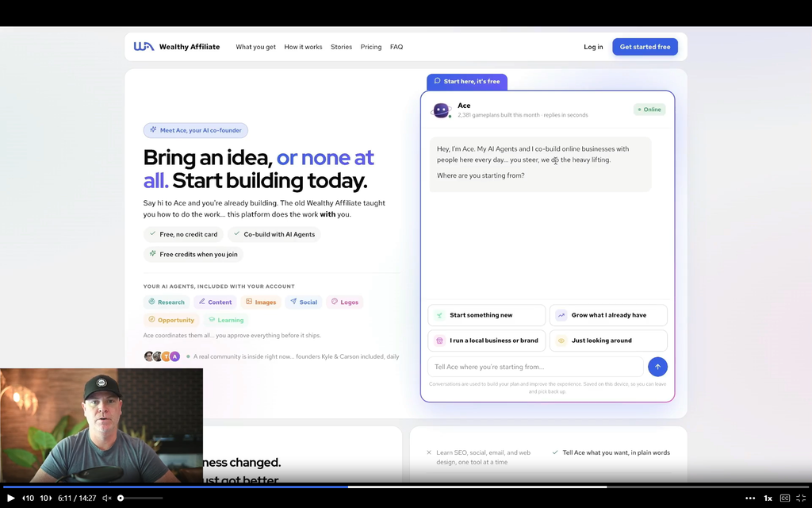The height and width of the screenshot is (508, 812).
Task: Unmute the video with the speaker icon
Action: [107, 498]
